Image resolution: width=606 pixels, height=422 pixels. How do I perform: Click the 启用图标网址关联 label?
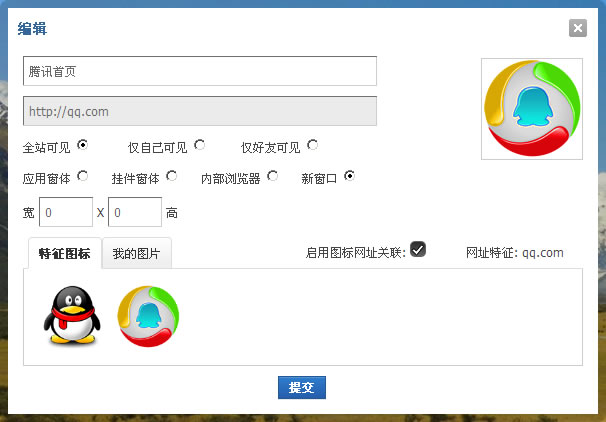pyautogui.click(x=356, y=253)
